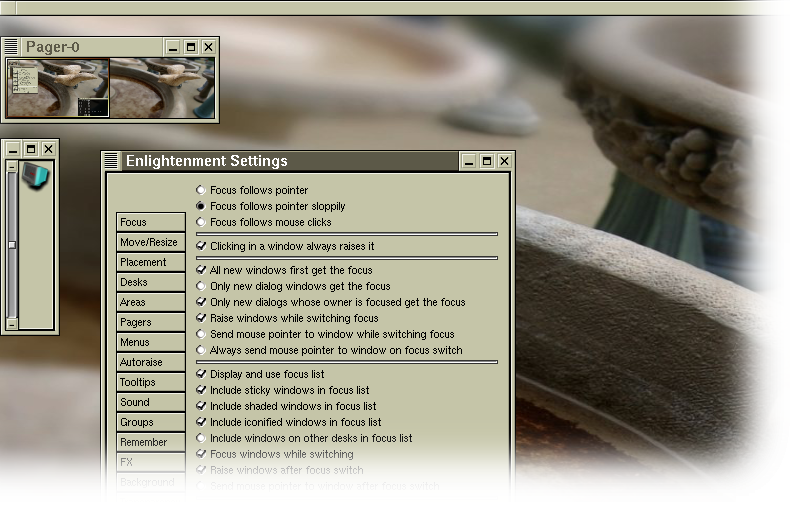Close the Enlightenment Settings window

[x=504, y=161]
